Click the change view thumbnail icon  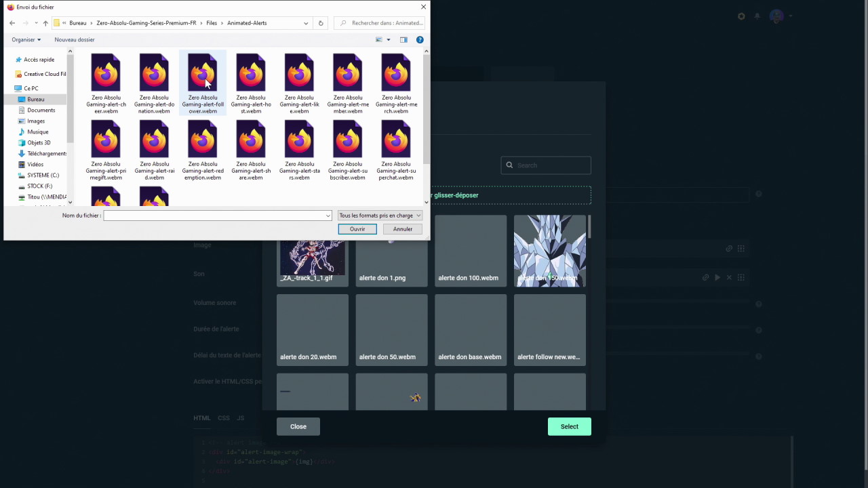(379, 39)
